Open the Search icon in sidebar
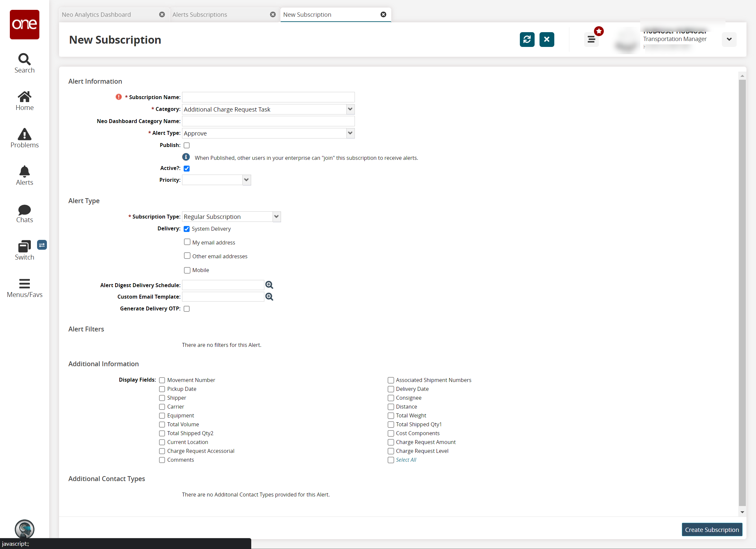Viewport: 756px width, 549px height. pyautogui.click(x=24, y=63)
